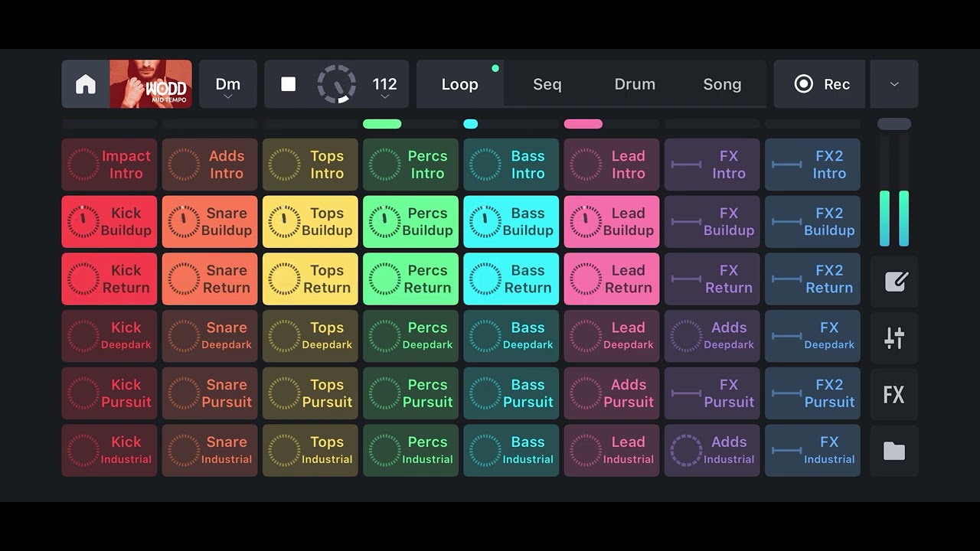This screenshot has width=980, height=551.
Task: Toggle the Bass Buildup pad
Action: (x=511, y=222)
